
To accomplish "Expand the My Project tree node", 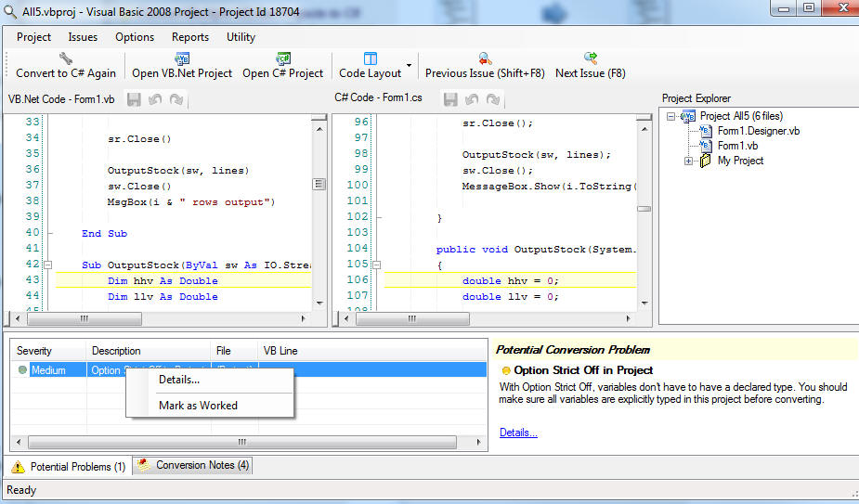I will tap(689, 162).
